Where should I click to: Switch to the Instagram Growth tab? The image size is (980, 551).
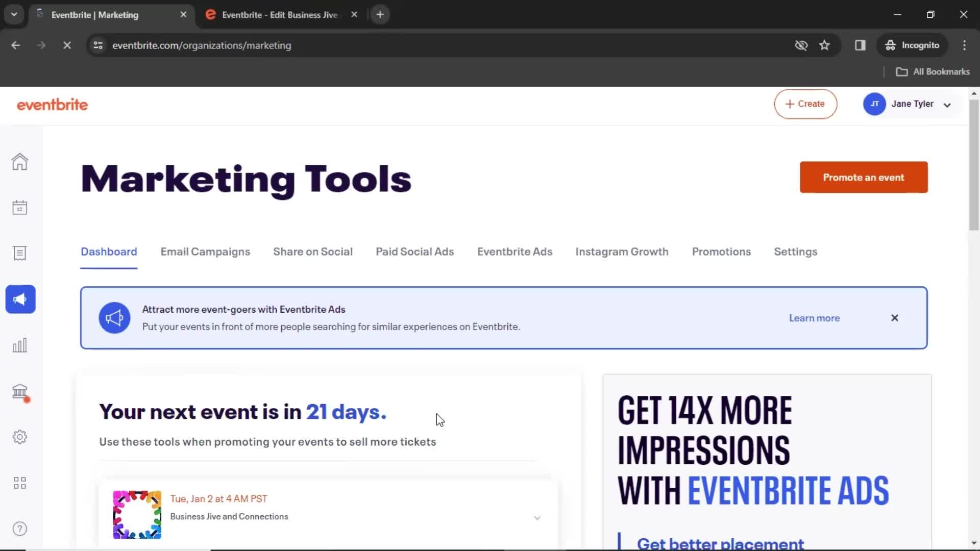tap(622, 252)
